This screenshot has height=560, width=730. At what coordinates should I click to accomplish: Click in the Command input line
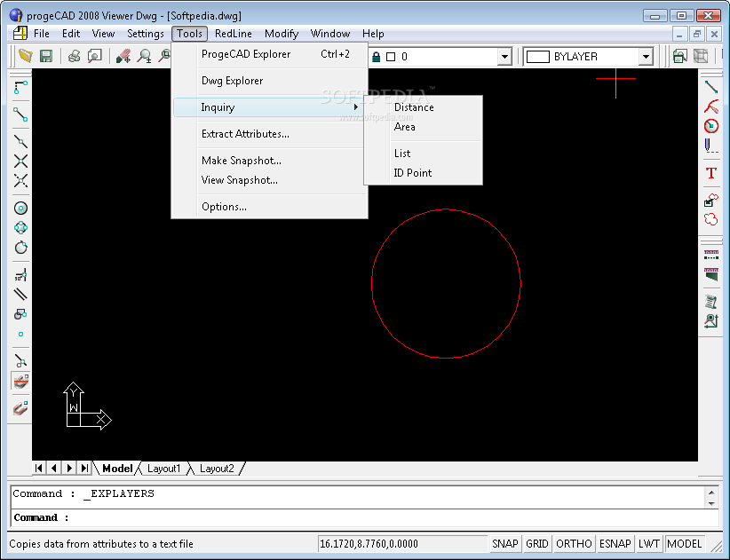(364, 517)
